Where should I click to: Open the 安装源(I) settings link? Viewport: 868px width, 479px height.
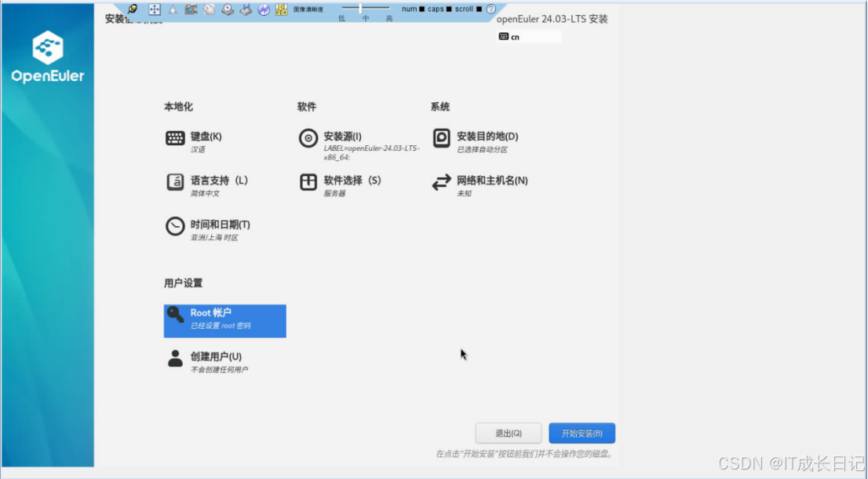point(343,136)
